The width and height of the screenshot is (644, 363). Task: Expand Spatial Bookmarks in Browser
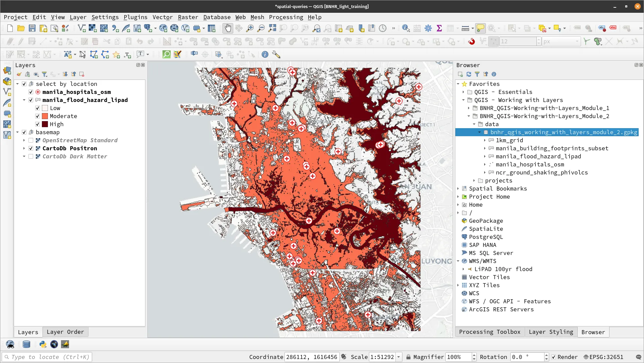pyautogui.click(x=458, y=189)
